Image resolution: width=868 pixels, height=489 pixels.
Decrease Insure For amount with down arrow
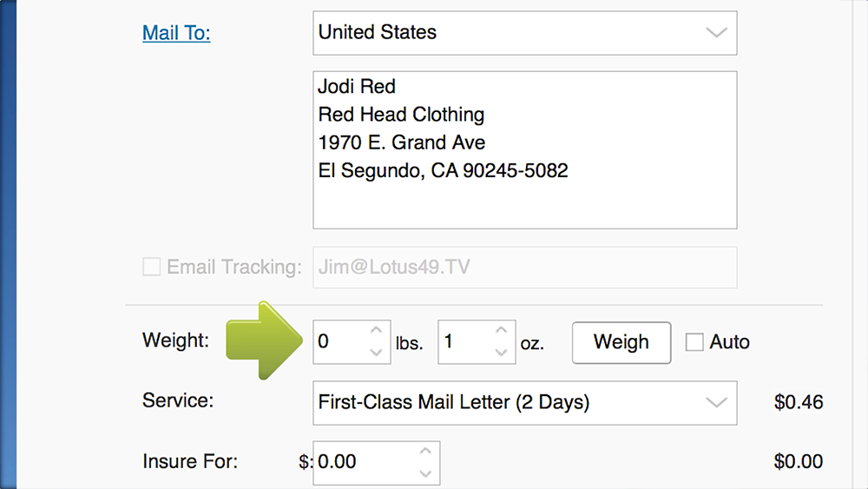pos(425,473)
